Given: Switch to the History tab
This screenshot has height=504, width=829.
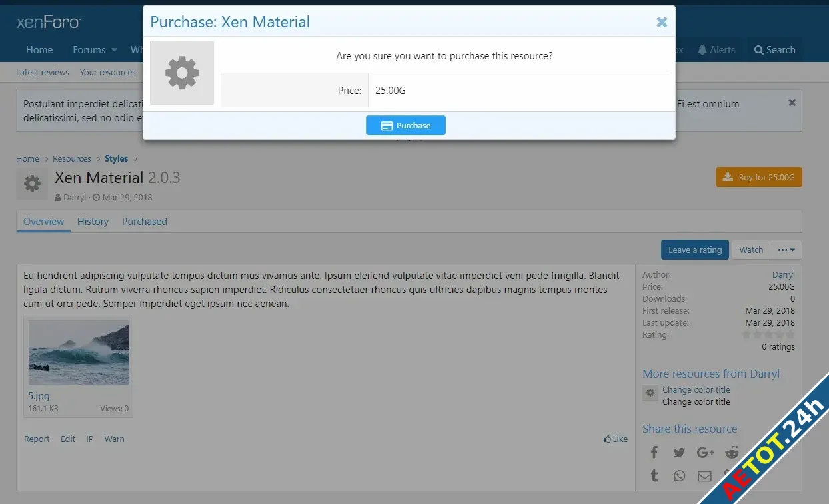Looking at the screenshot, I should 93,221.
